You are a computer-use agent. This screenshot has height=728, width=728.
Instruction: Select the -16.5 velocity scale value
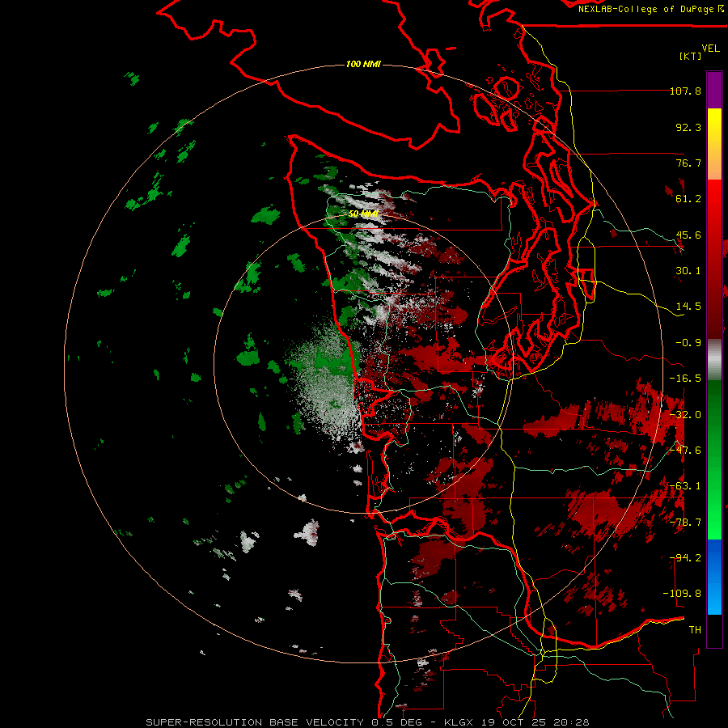pos(685,379)
